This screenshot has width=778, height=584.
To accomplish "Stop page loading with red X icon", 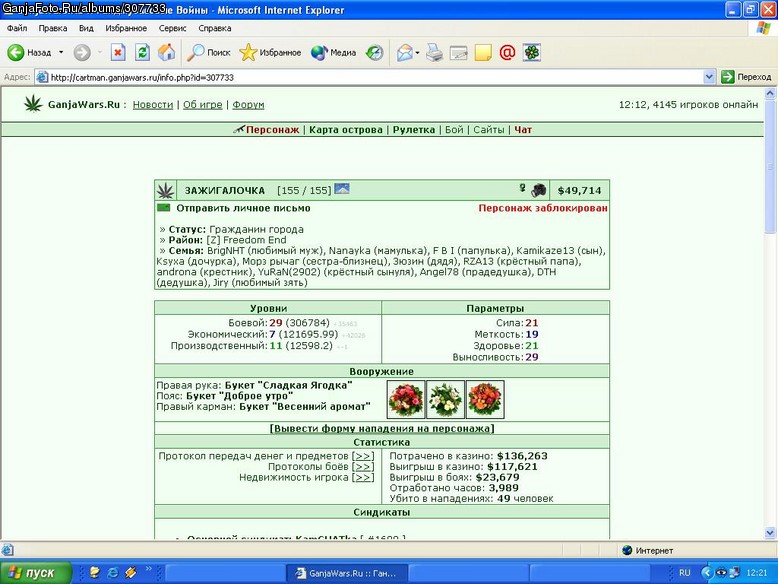I will tap(118, 52).
